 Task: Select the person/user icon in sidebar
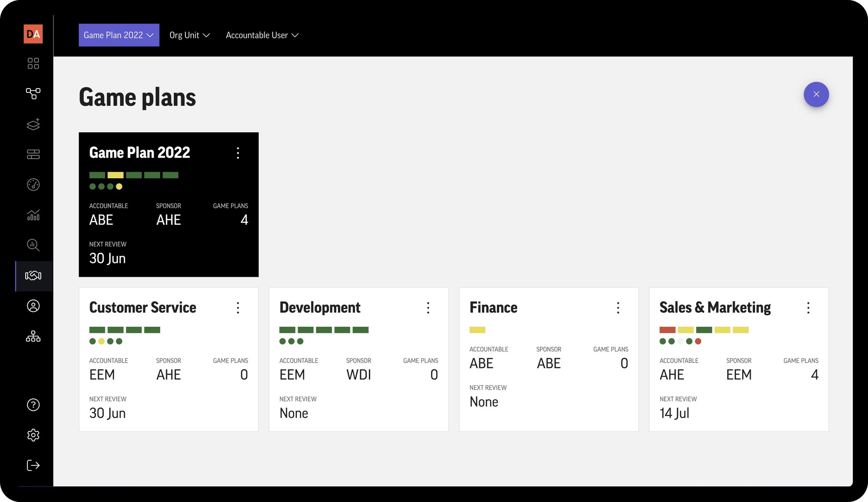(x=33, y=306)
